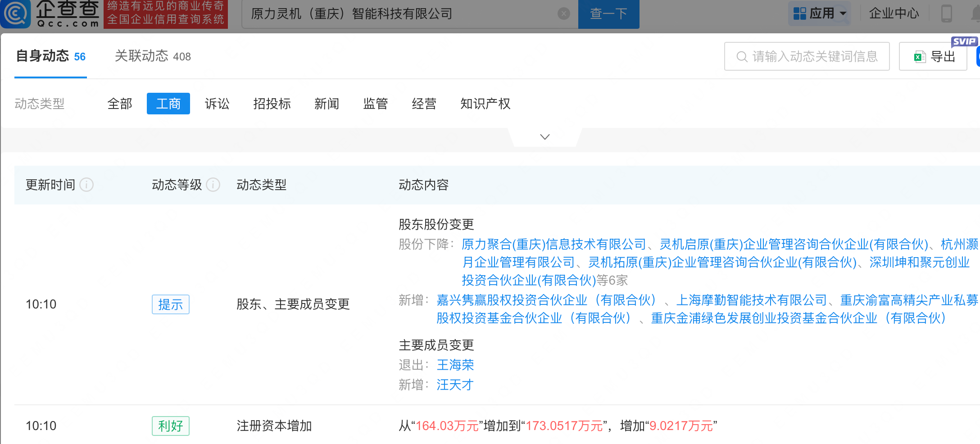Filter by 诉讼 dynamic type

coord(217,104)
